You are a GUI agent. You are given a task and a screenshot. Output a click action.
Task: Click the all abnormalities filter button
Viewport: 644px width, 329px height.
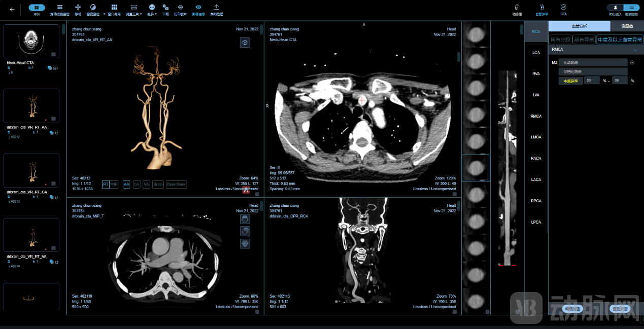pos(584,39)
